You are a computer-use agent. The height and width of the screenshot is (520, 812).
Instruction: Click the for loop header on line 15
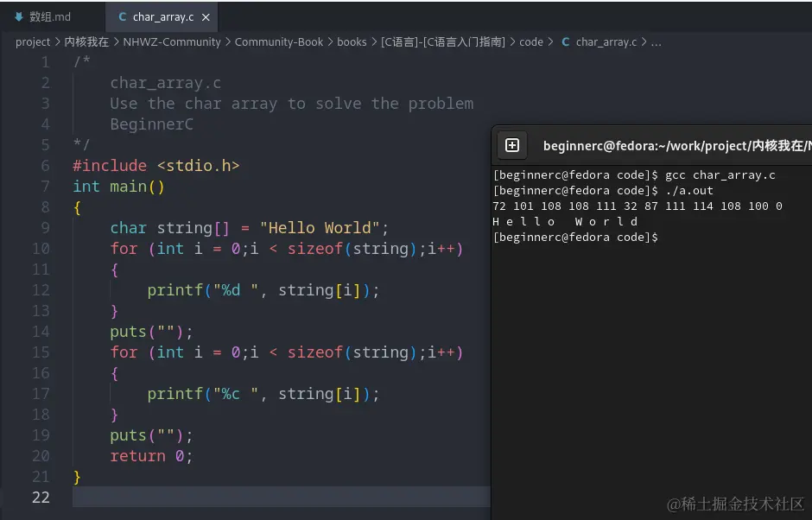click(x=287, y=352)
